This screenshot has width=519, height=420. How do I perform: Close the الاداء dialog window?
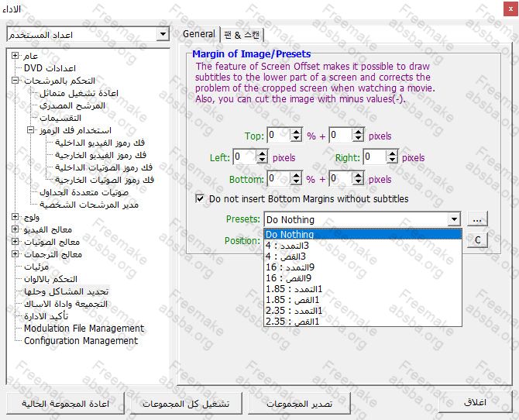click(x=510, y=9)
